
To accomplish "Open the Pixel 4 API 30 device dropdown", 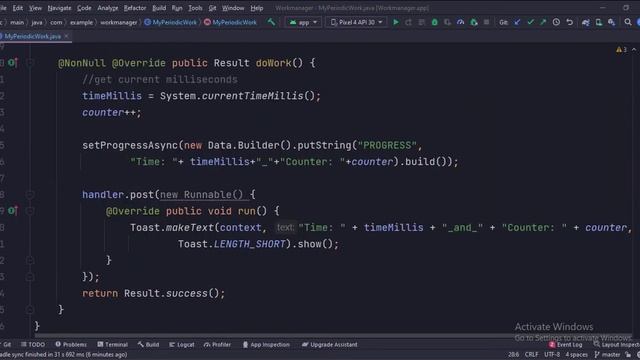I will [x=356, y=22].
